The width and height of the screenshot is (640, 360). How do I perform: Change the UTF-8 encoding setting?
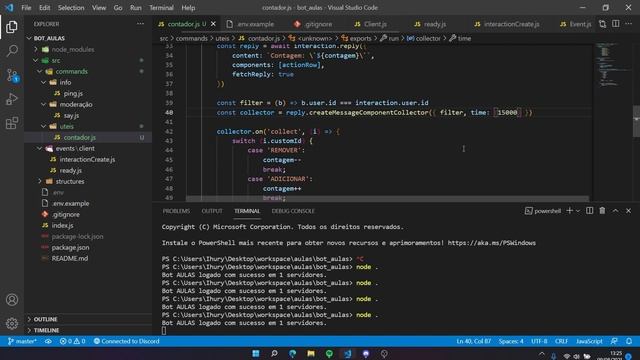point(539,341)
